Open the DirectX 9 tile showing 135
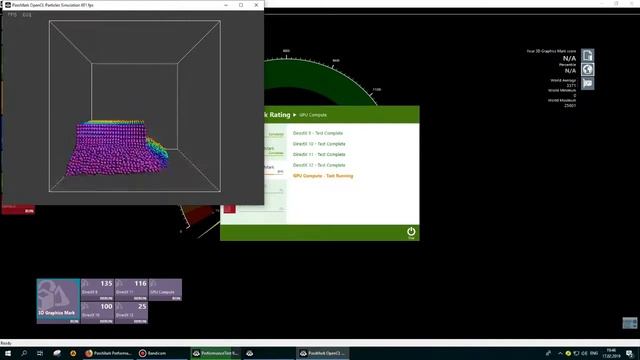The height and width of the screenshot is (360, 640). click(x=97, y=290)
